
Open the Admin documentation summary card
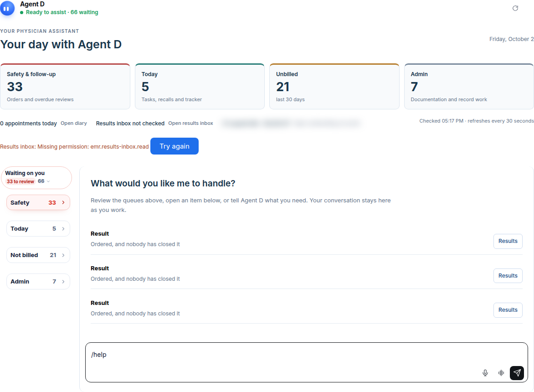tap(469, 87)
